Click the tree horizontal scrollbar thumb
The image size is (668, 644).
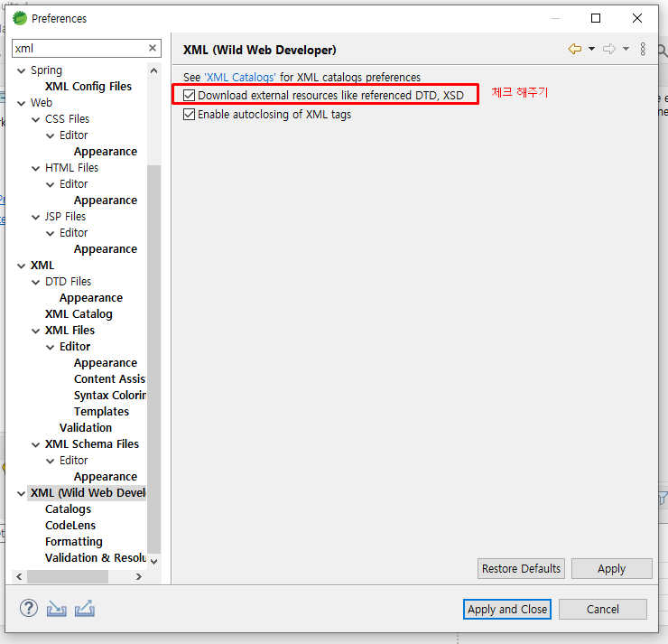68,576
